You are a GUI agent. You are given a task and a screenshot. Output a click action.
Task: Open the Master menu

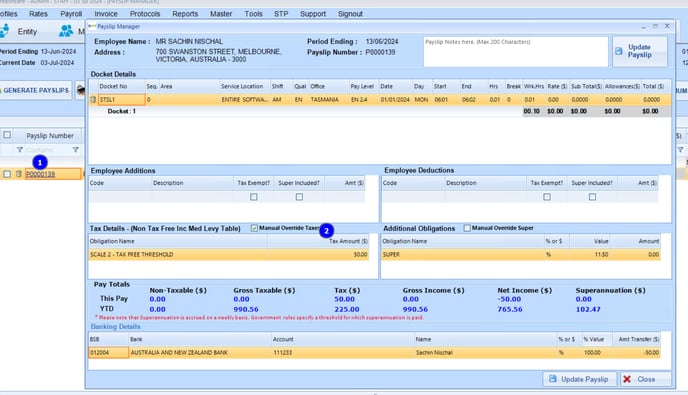pos(221,14)
